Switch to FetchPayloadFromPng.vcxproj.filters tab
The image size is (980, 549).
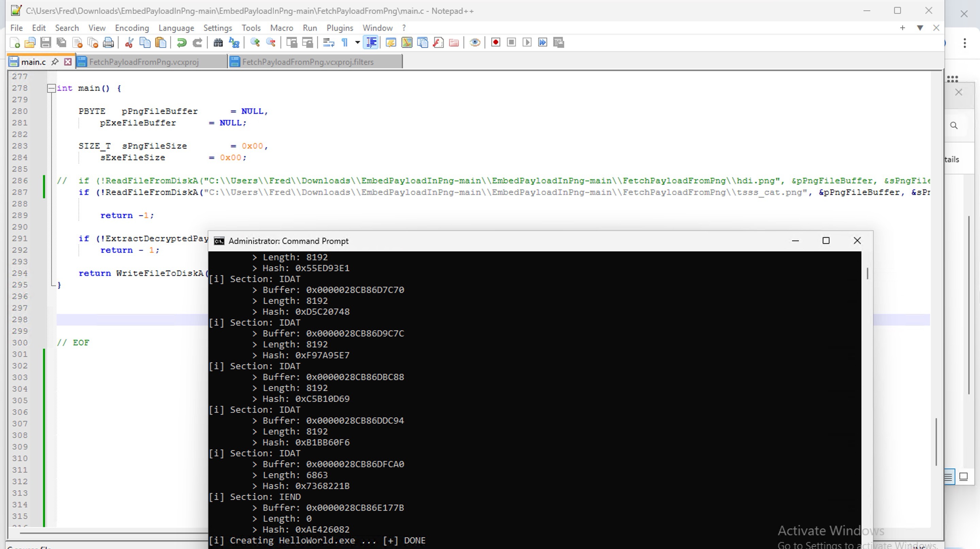(315, 62)
